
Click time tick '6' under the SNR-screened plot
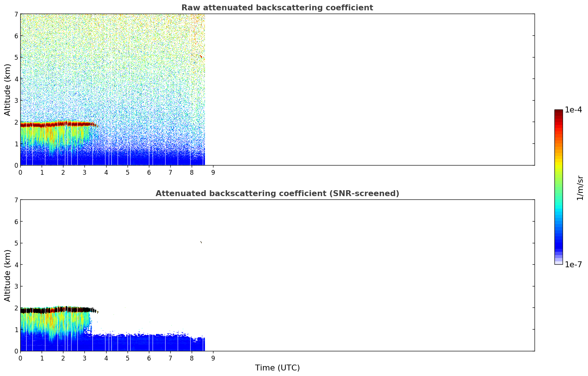pos(149,358)
